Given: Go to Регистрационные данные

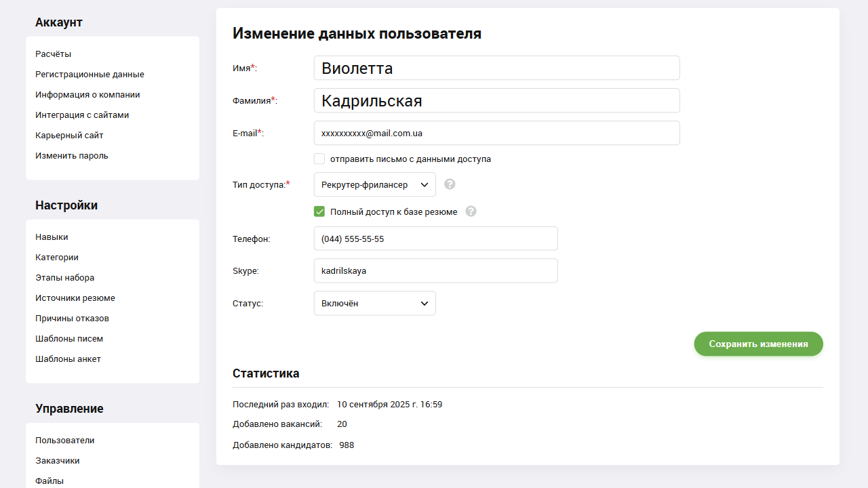Looking at the screenshot, I should click(89, 74).
